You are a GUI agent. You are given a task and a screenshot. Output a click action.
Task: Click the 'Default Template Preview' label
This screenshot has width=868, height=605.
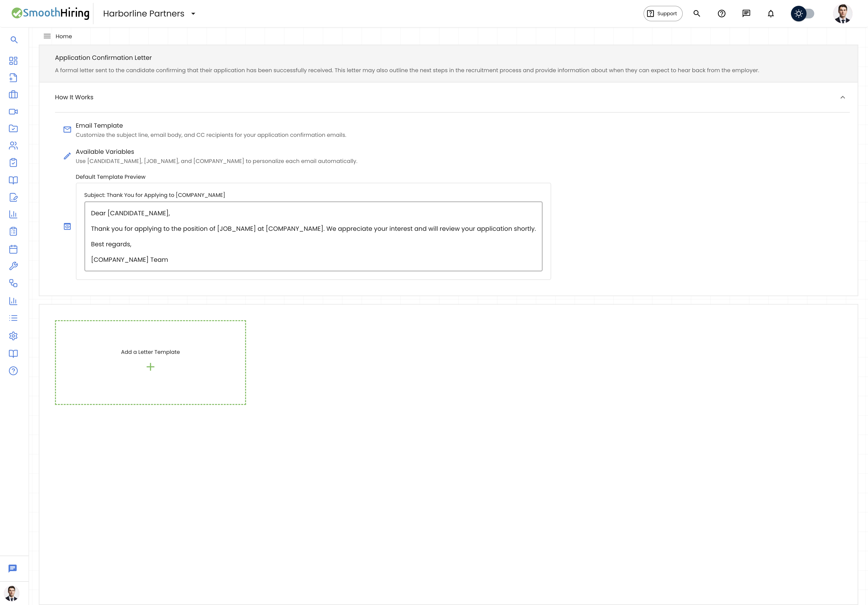coord(110,177)
